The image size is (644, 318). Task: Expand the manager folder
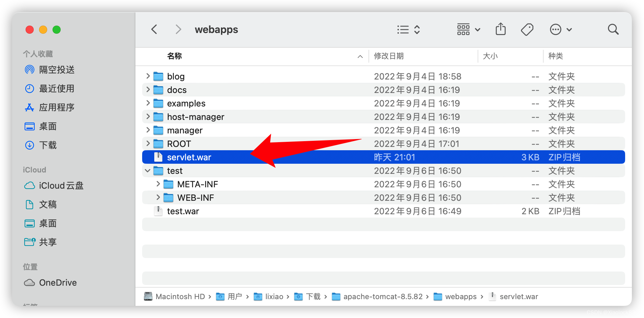point(148,130)
